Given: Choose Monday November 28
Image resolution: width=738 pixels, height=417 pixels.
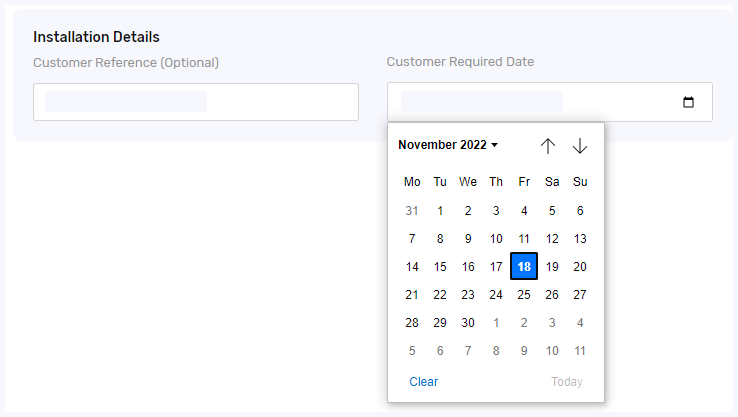Looking at the screenshot, I should 412,323.
